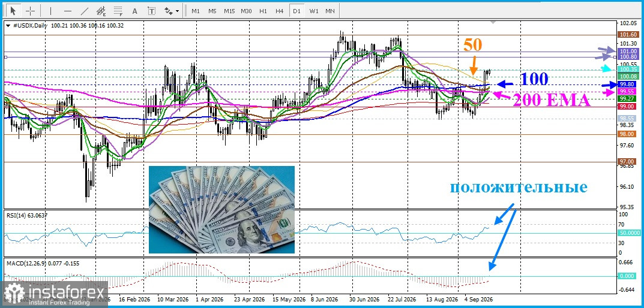The height and width of the screenshot is (308, 644).
Task: Click the 99.55 price level label
Action: [x=627, y=91]
